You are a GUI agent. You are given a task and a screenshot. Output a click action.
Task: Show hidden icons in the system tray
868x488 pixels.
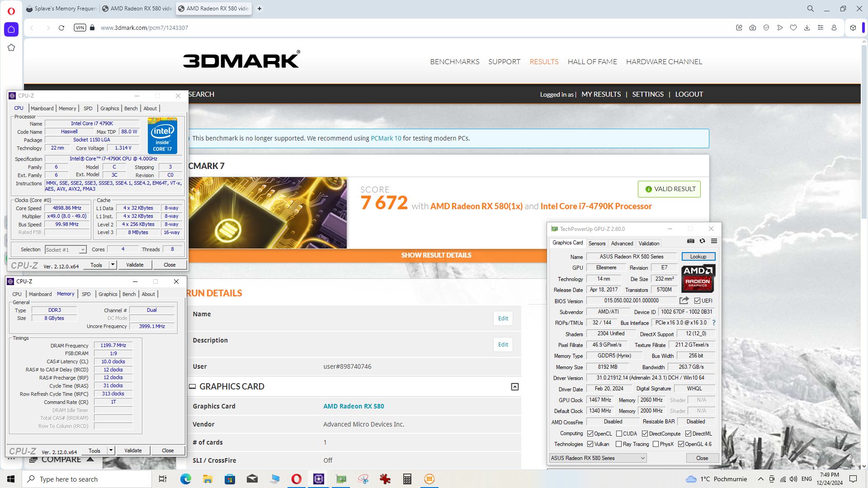760,479
